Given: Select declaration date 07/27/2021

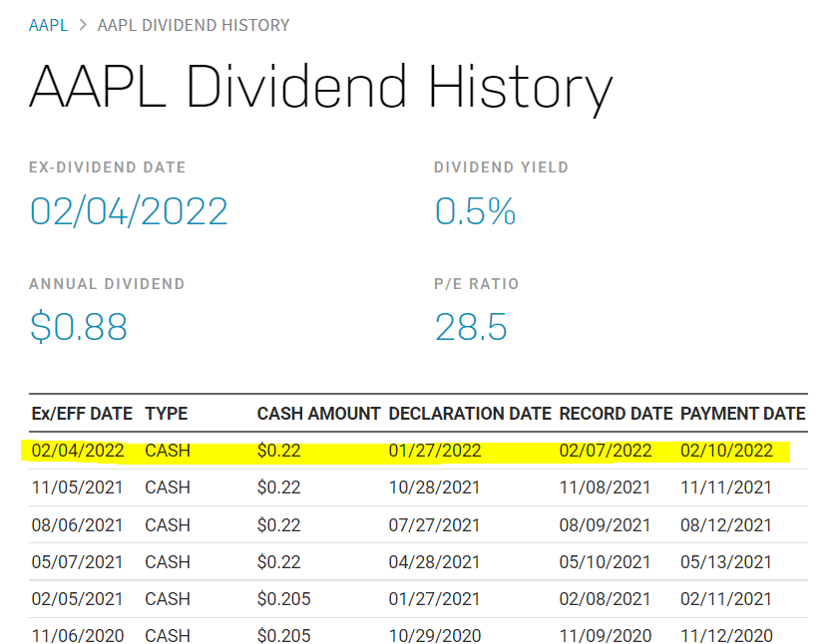Looking at the screenshot, I should [434, 525].
